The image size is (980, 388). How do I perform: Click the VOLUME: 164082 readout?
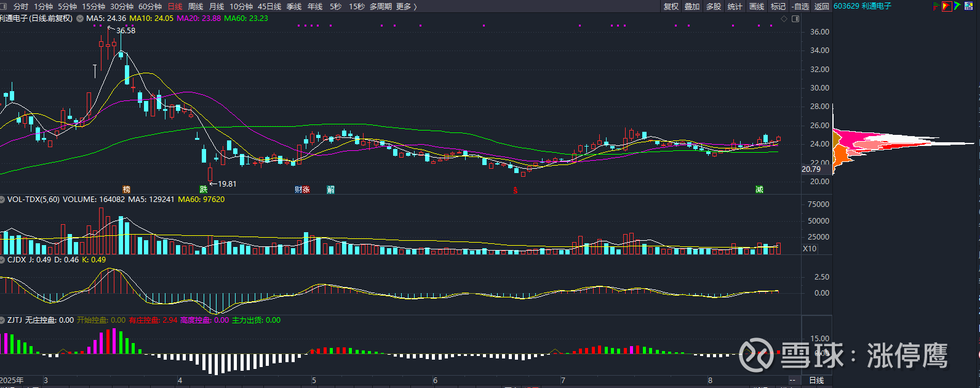pyautogui.click(x=94, y=200)
